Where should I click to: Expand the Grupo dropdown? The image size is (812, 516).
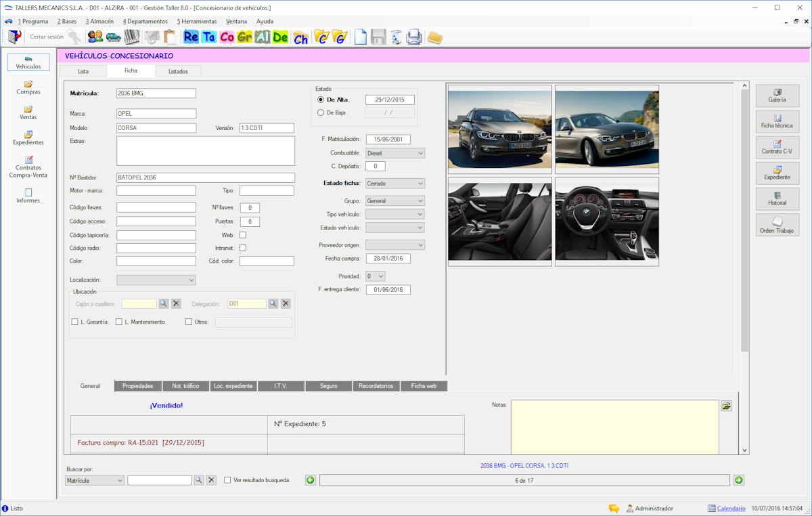pyautogui.click(x=420, y=201)
